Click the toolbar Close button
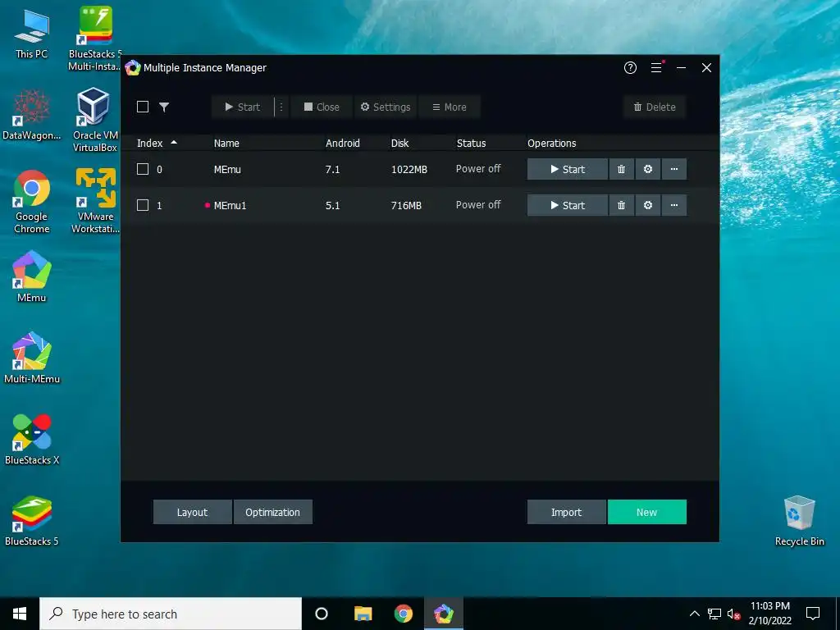 [x=322, y=107]
